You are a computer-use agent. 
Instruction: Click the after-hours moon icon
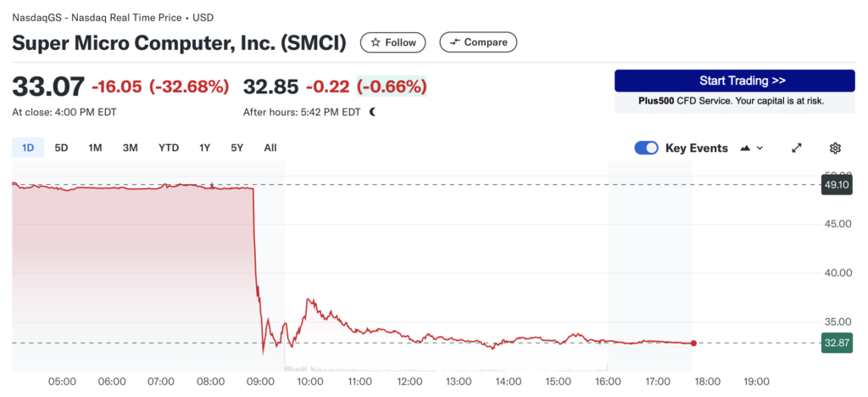372,111
